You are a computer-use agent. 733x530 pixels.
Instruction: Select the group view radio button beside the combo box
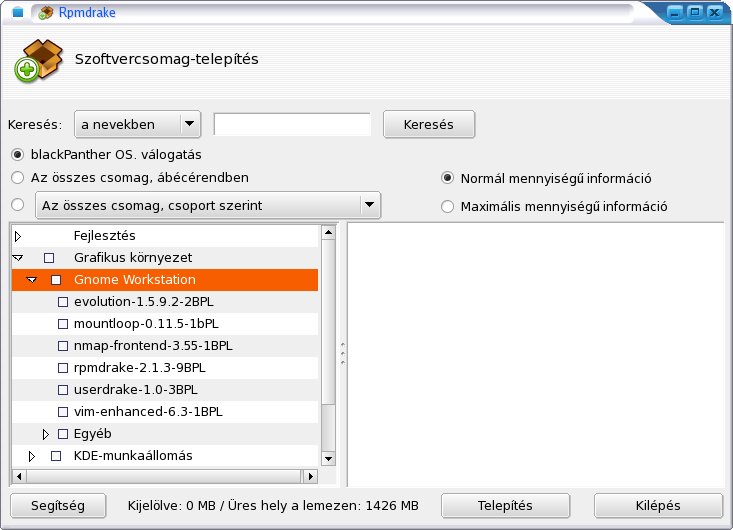(x=18, y=205)
